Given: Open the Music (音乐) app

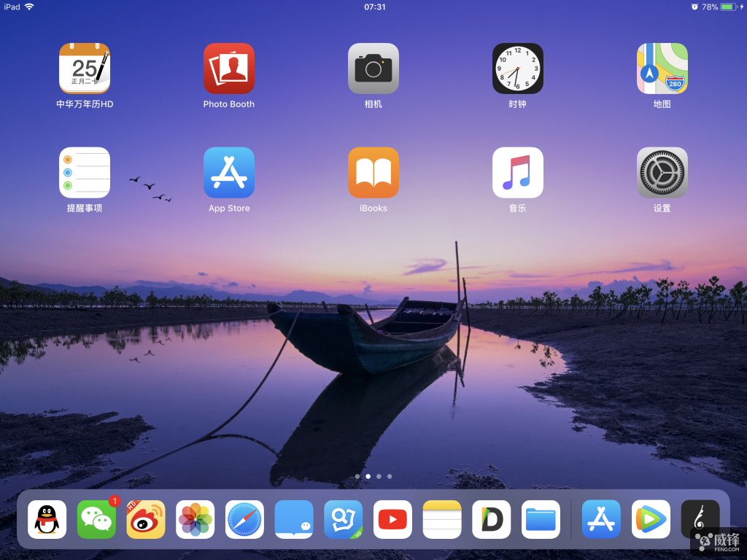Looking at the screenshot, I should pyautogui.click(x=518, y=173).
